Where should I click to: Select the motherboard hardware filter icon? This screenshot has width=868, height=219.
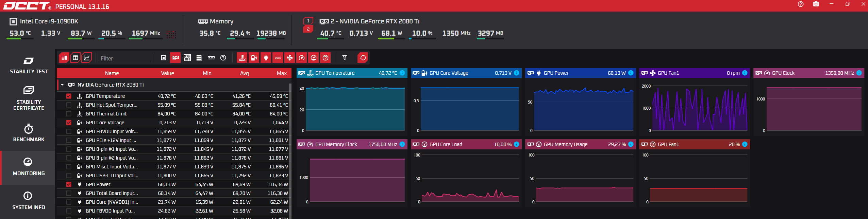[x=187, y=58]
